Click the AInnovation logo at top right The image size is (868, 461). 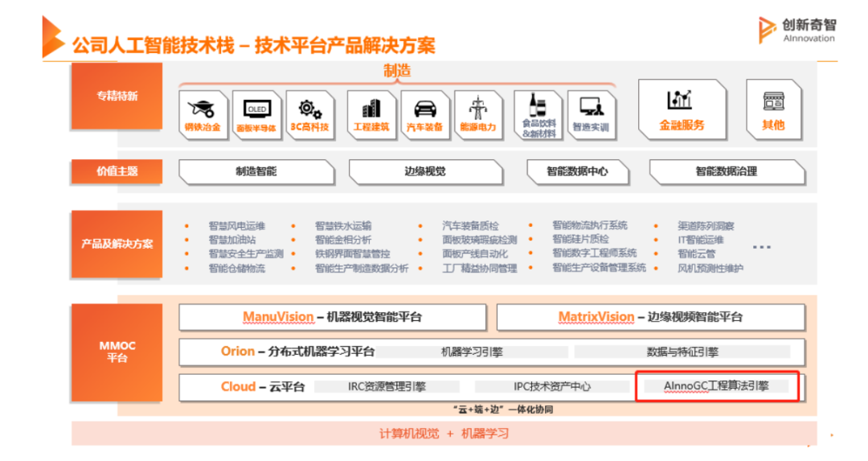pyautogui.click(x=797, y=30)
